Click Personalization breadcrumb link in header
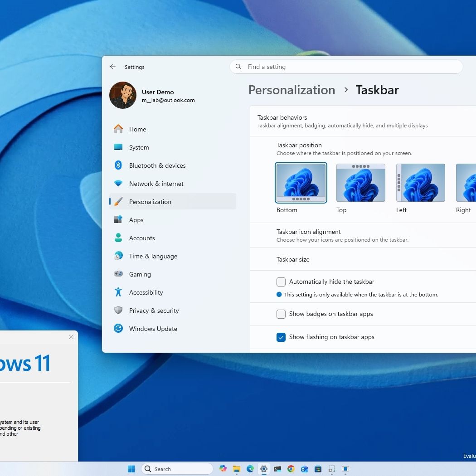Screen dimensions: 476x476 [x=292, y=90]
